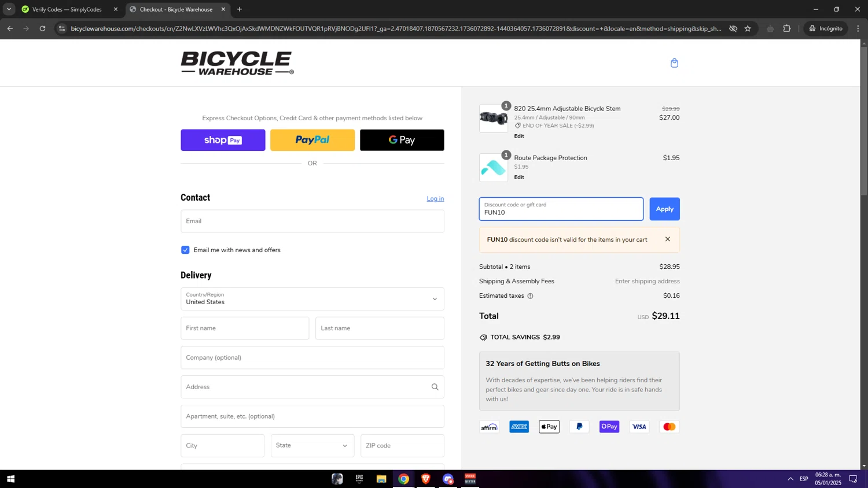Open the taskbar clock and date

click(828, 479)
